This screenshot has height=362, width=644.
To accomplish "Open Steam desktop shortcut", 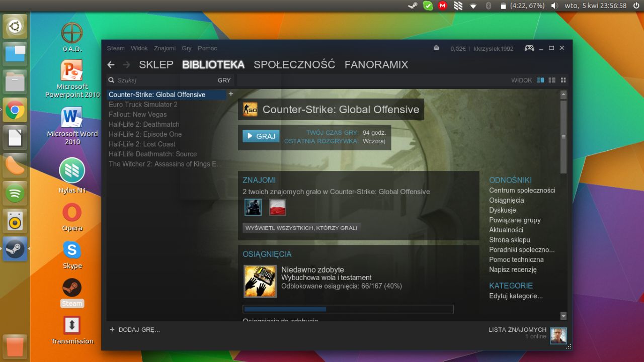I will pos(72,293).
